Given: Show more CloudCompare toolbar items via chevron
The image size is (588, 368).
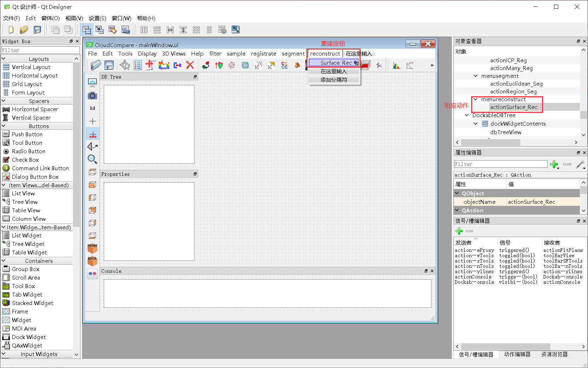Looking at the screenshot, I should click(x=432, y=65).
